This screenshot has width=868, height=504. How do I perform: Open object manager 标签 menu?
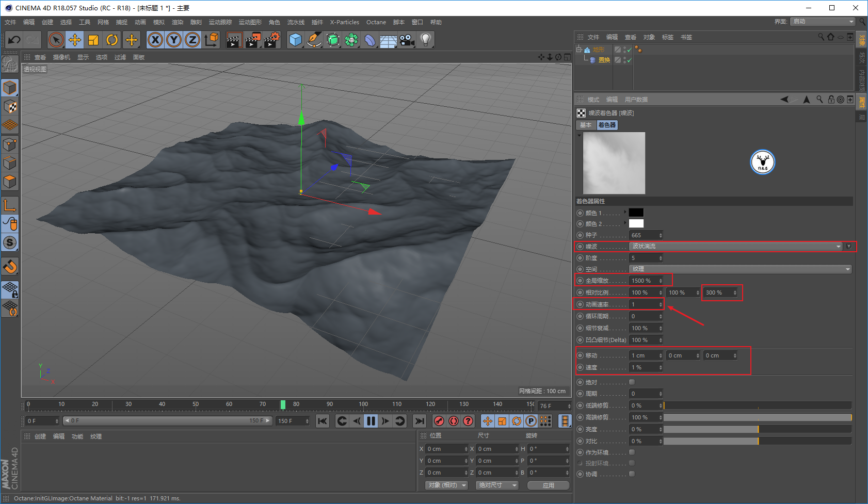(668, 37)
